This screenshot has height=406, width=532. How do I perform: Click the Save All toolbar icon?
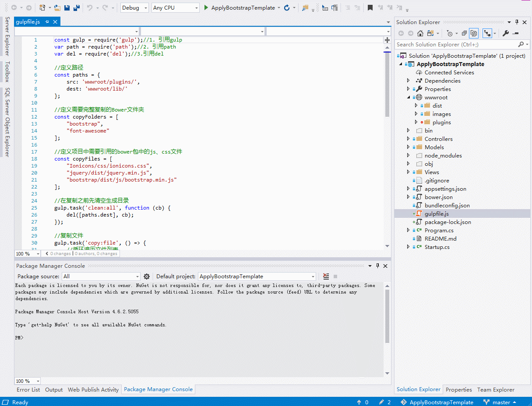click(76, 8)
